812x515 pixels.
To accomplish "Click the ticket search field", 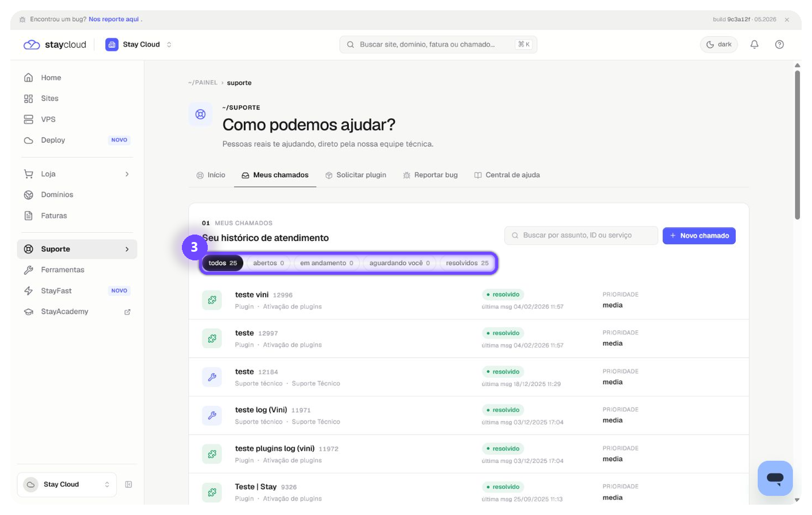I will pos(581,236).
